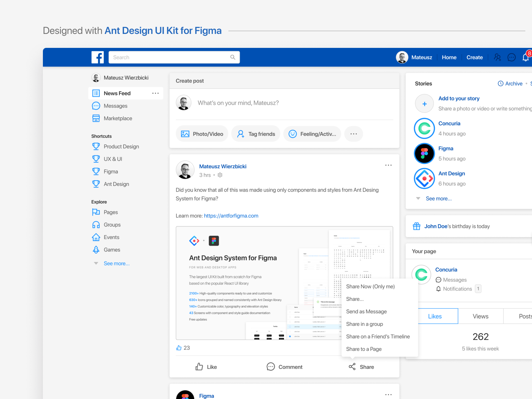This screenshot has width=532, height=399.
Task: Open the messenger chat icon in top bar
Action: click(x=511, y=57)
